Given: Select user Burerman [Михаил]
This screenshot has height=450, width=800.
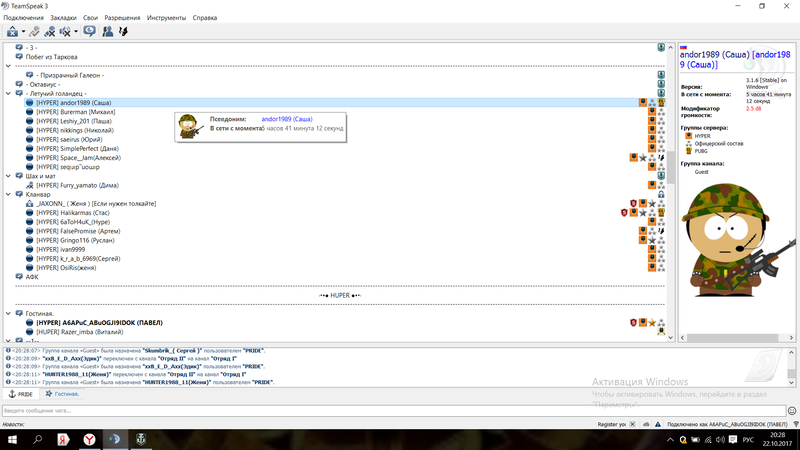Looking at the screenshot, I should tap(76, 112).
